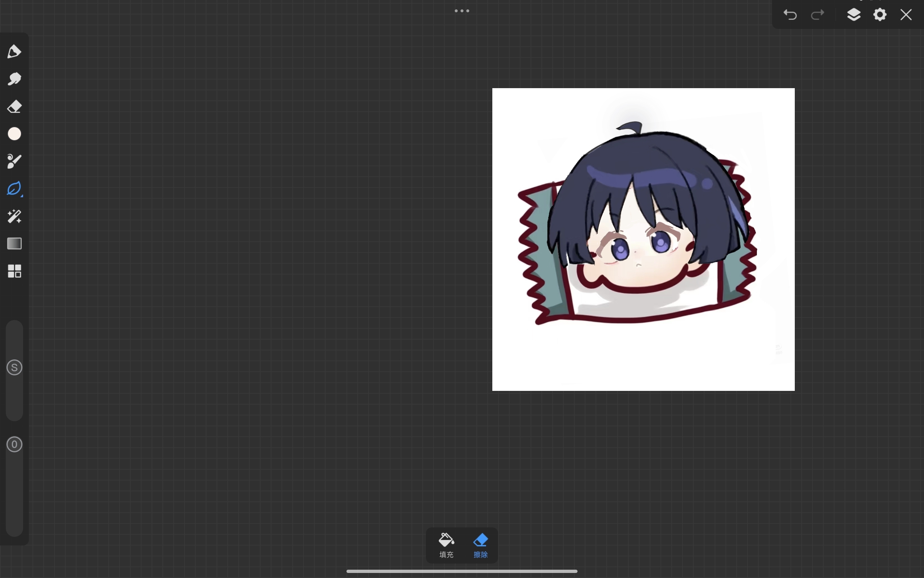Screen dimensions: 924x578
Task: Select the smudge tool
Action: tap(14, 79)
